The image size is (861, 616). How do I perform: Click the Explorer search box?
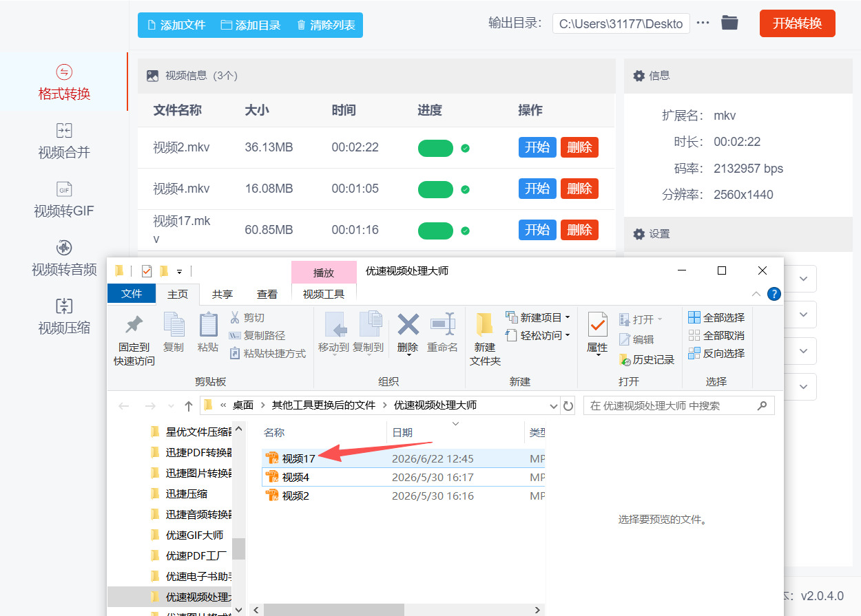[x=678, y=406]
